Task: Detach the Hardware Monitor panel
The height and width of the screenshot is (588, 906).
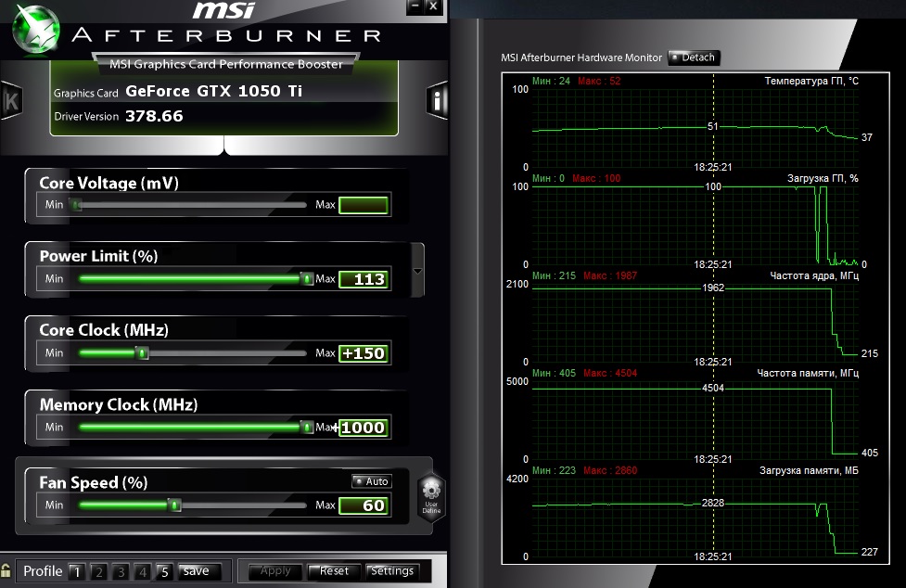Action: tap(694, 58)
